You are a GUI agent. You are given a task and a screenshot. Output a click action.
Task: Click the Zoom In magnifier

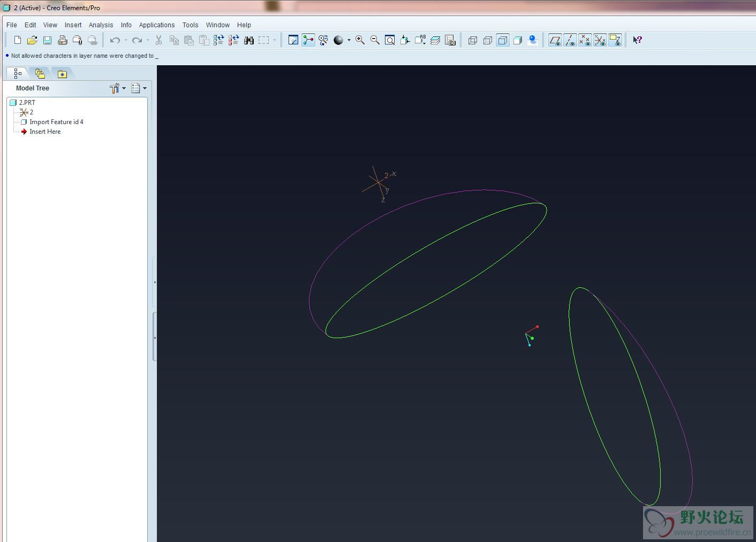pos(360,40)
